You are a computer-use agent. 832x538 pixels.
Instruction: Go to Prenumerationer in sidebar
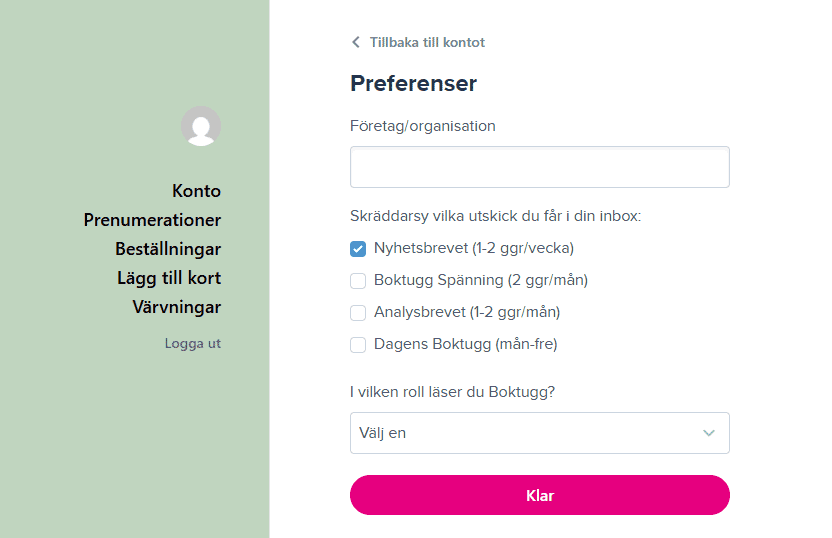(x=152, y=220)
